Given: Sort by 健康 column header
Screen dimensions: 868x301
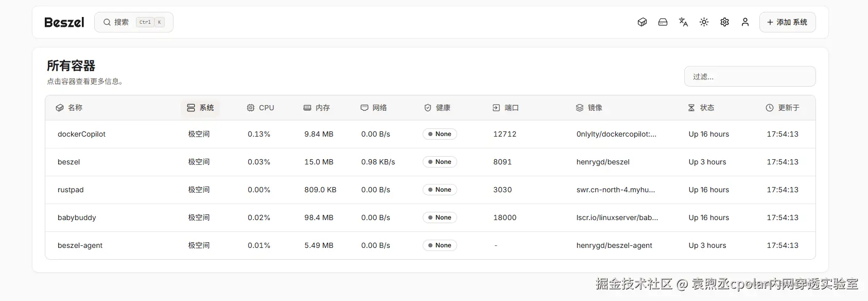Looking at the screenshot, I should [x=437, y=108].
